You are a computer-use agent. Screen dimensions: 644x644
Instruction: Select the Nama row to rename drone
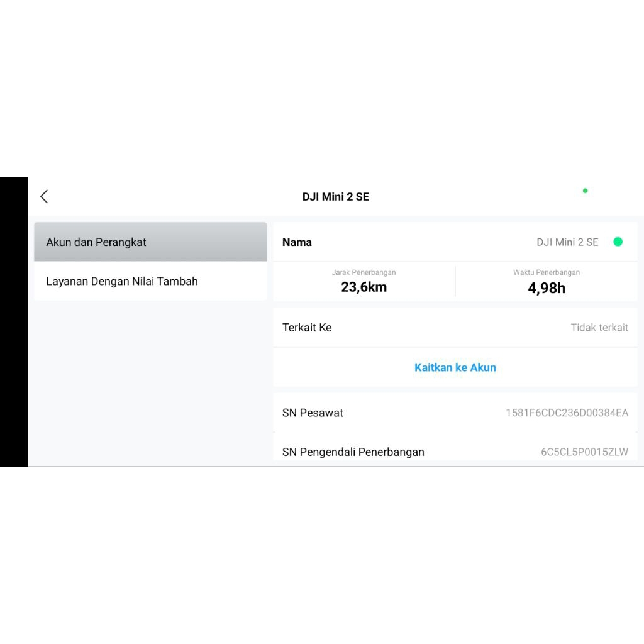[x=455, y=241]
